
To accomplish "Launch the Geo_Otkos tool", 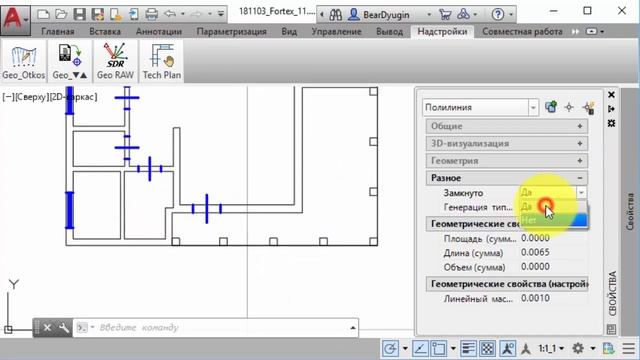I will [x=23, y=61].
